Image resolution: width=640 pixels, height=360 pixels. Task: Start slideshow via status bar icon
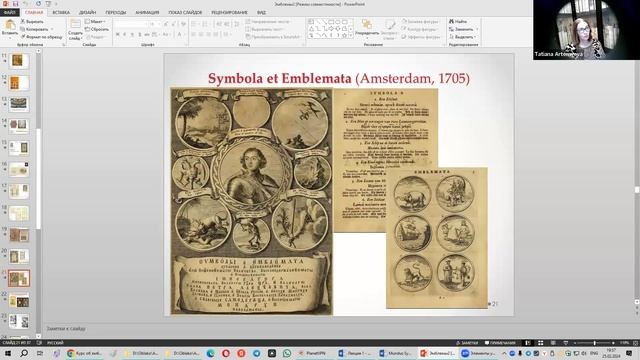(565, 343)
